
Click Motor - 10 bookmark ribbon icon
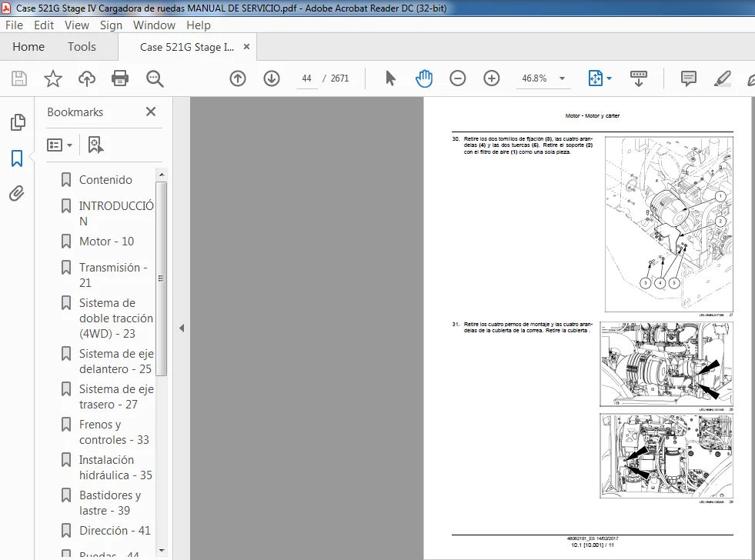[66, 242]
